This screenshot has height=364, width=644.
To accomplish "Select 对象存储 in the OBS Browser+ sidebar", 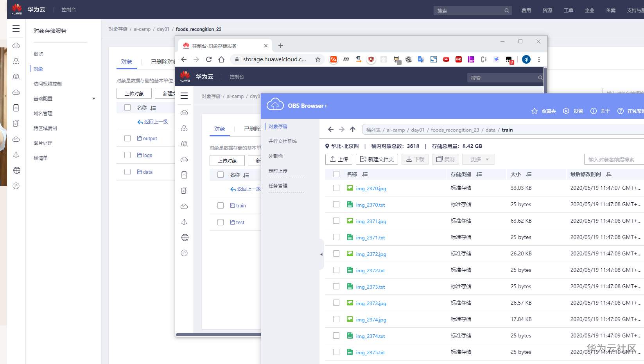I will pos(278,127).
